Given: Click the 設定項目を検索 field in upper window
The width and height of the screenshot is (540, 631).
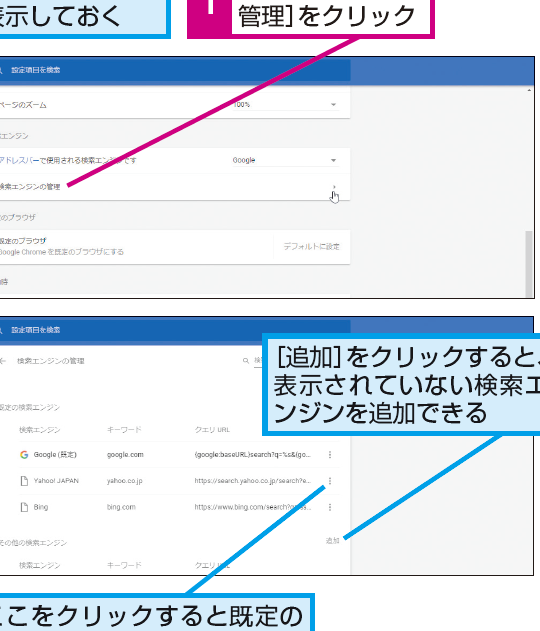Looking at the screenshot, I should pos(175,70).
